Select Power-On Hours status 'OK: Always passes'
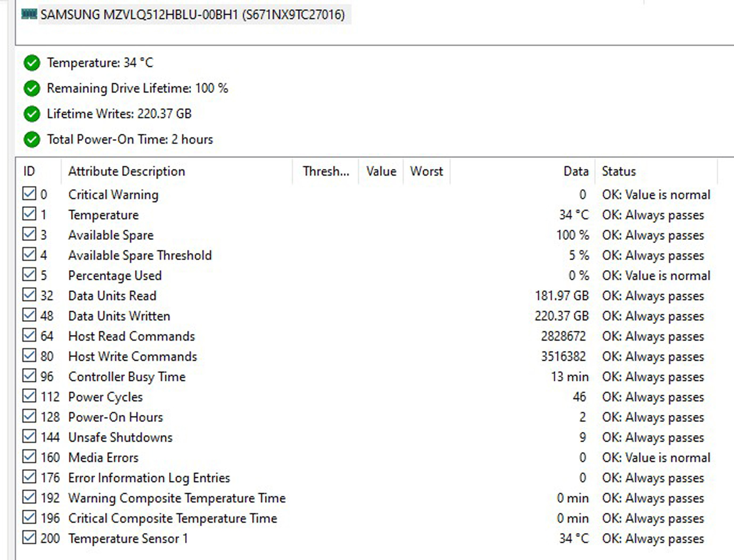The image size is (734, 560). (653, 417)
